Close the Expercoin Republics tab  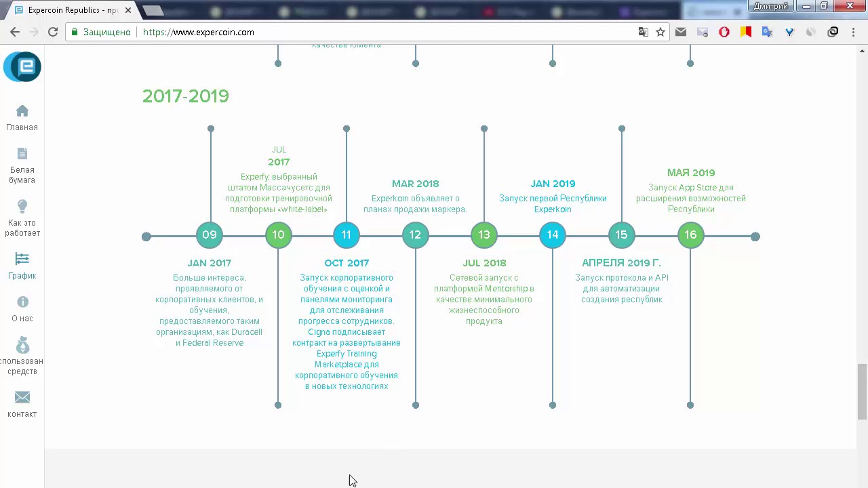point(128,10)
